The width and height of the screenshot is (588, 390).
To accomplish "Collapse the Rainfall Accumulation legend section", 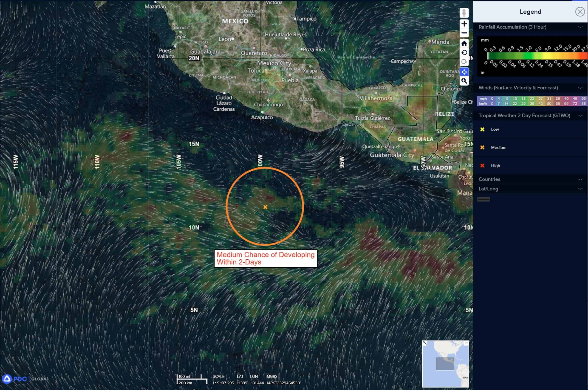I will pos(580,27).
